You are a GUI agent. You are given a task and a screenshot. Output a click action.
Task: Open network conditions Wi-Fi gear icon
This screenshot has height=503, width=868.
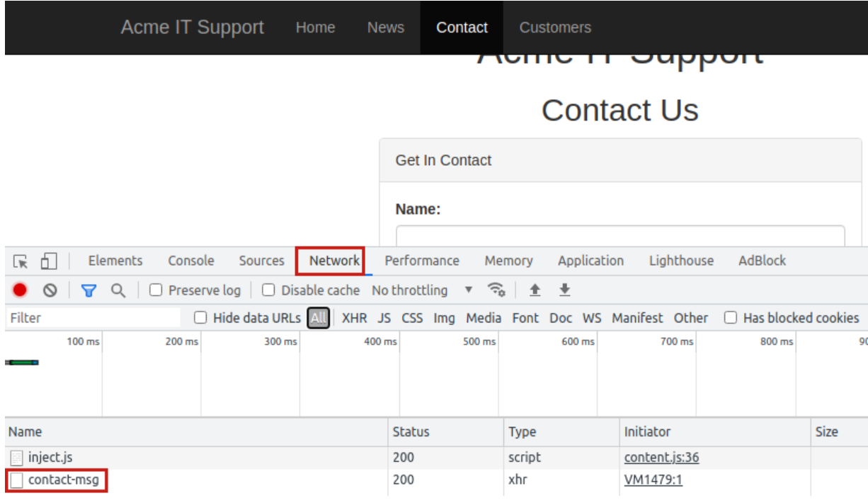click(496, 290)
